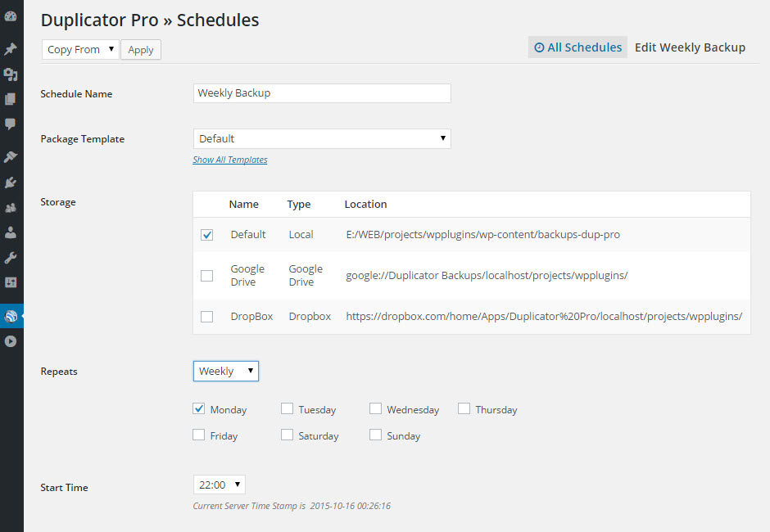770x532 pixels.
Task: Select the Edit Weekly Backup tab
Action: pyautogui.click(x=690, y=47)
